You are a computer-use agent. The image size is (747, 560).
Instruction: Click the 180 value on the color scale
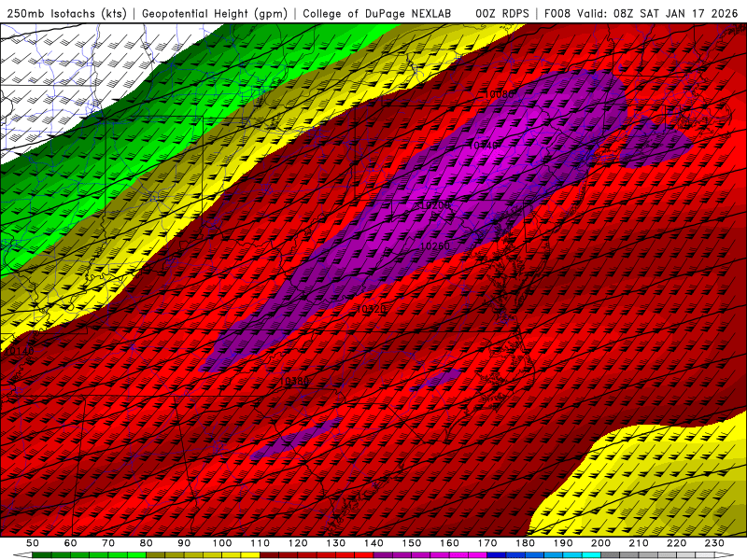click(x=525, y=543)
